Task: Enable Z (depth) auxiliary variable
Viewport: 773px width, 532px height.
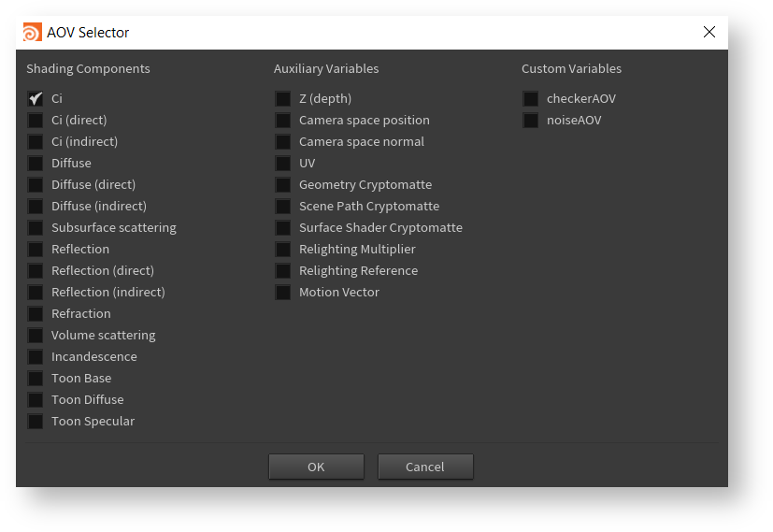Action: click(x=283, y=99)
